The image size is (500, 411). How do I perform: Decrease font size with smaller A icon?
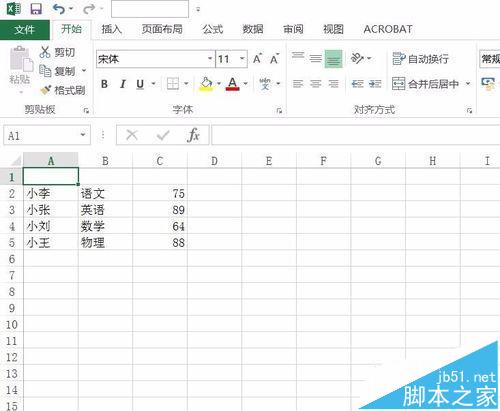click(x=274, y=59)
